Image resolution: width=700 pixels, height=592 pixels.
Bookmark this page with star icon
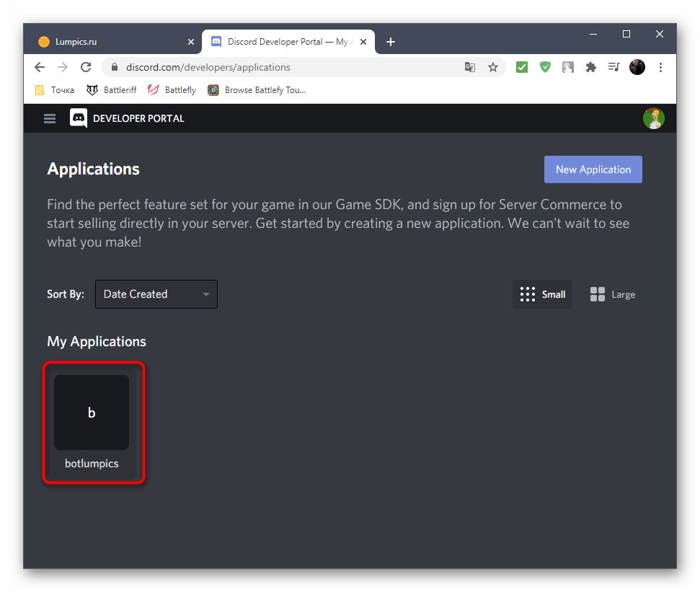(x=493, y=67)
